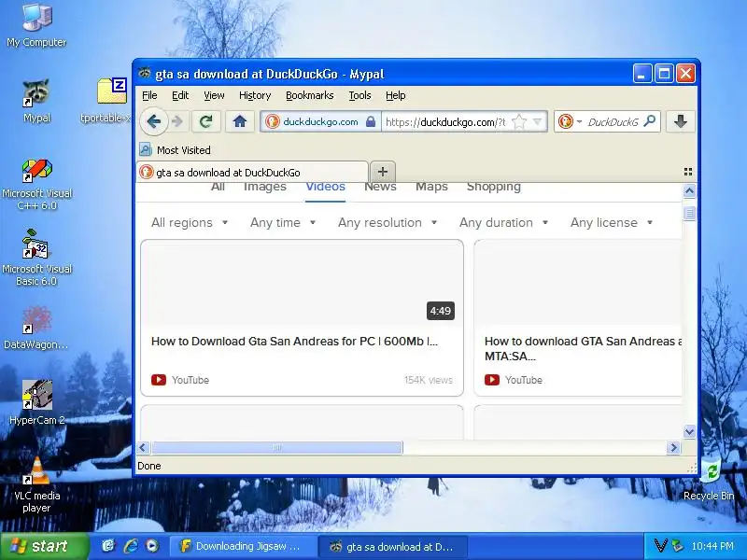Click the vertical scrollbar up arrow
This screenshot has height=560, width=747.
tap(689, 191)
